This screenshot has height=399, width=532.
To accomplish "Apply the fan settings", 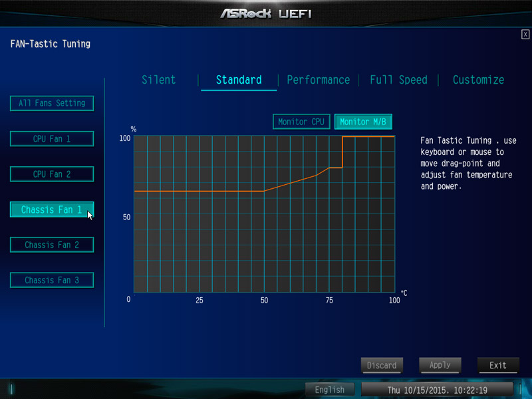I will (x=440, y=365).
